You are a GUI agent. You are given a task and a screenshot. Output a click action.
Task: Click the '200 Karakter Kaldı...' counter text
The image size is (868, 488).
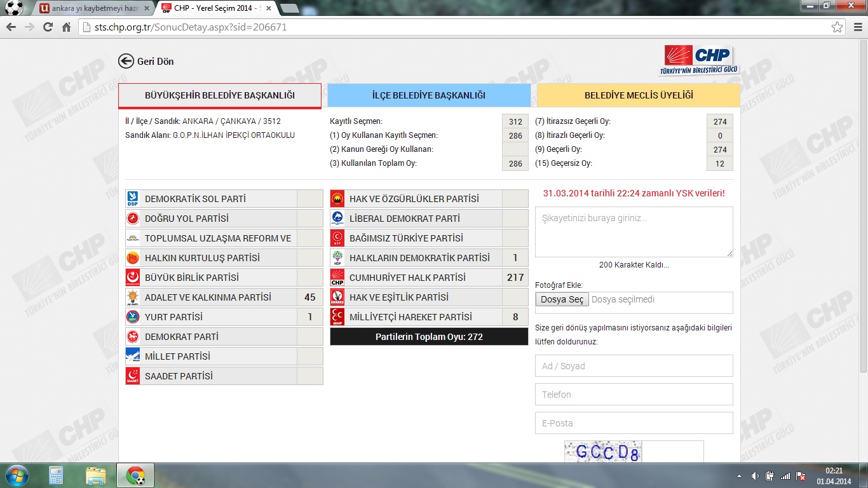pyautogui.click(x=634, y=265)
